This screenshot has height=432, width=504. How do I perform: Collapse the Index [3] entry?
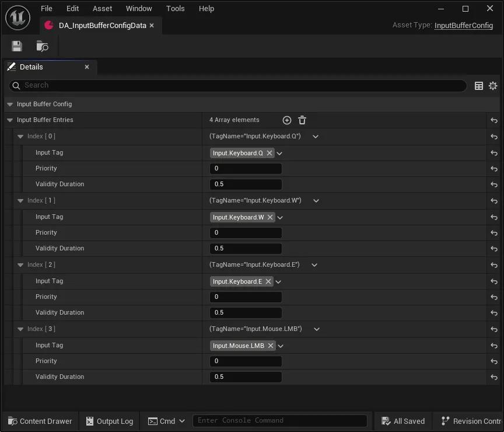coord(20,329)
